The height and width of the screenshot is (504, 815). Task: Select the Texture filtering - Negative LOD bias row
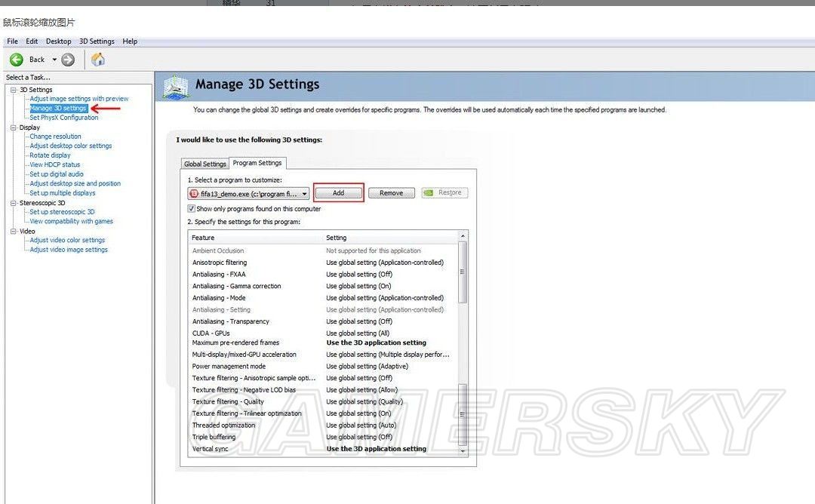click(x=323, y=389)
